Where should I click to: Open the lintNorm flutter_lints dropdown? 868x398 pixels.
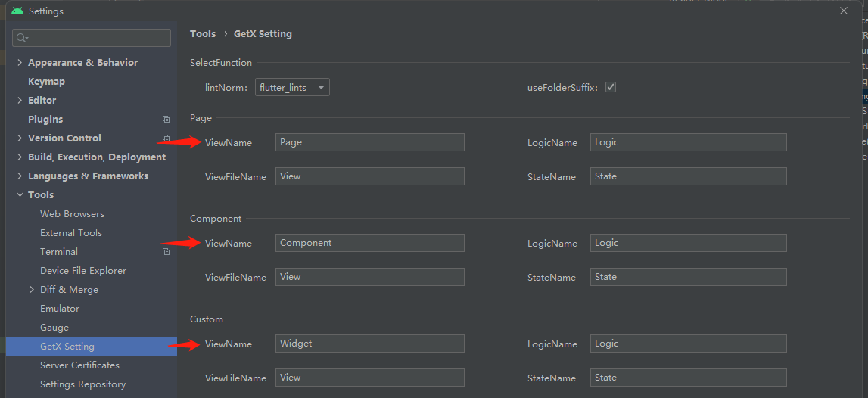[x=292, y=87]
